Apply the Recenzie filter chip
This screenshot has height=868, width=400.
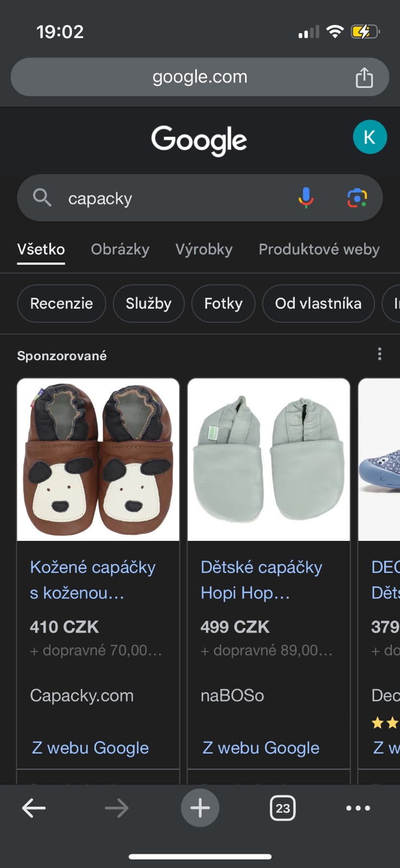[x=61, y=303]
